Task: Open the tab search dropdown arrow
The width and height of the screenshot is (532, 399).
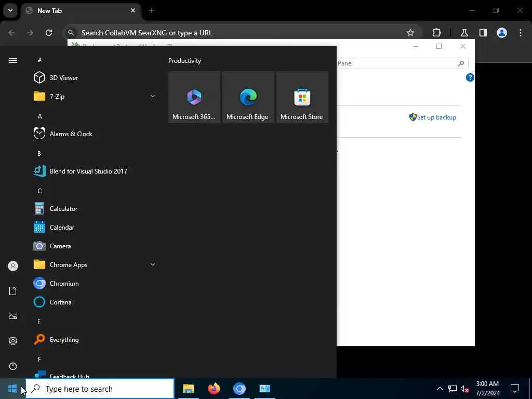Action: (x=10, y=10)
